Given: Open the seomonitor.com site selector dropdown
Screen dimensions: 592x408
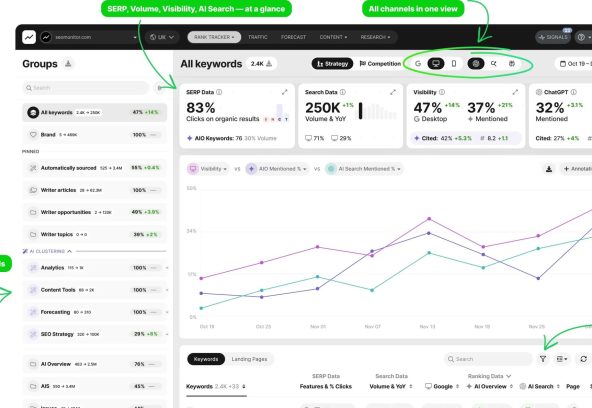Looking at the screenshot, I should coord(89,37).
